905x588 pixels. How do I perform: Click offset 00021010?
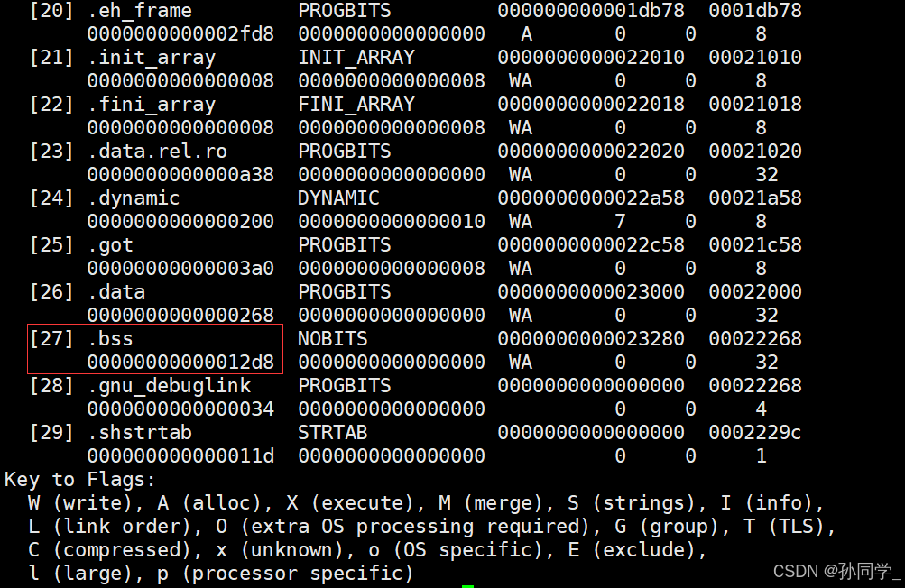pyautogui.click(x=755, y=58)
